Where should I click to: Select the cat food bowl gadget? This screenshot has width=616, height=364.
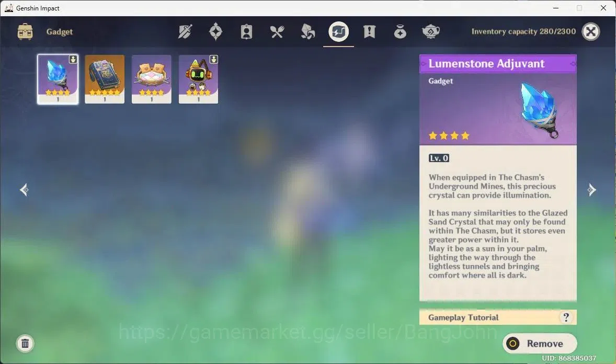151,79
